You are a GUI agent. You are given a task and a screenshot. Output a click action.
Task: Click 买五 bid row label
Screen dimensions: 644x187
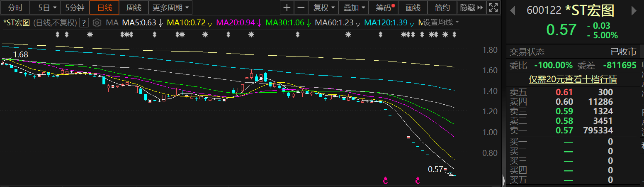[518, 180]
